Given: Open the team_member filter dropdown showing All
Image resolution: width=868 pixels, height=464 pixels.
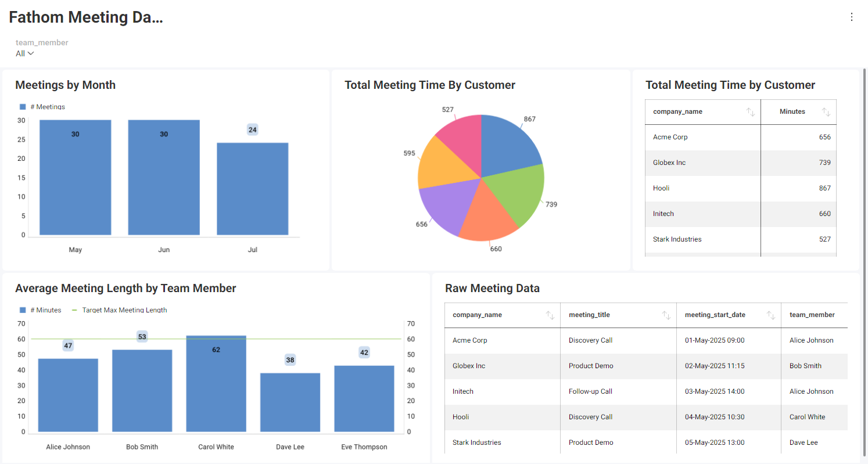Looking at the screenshot, I should pyautogui.click(x=23, y=53).
